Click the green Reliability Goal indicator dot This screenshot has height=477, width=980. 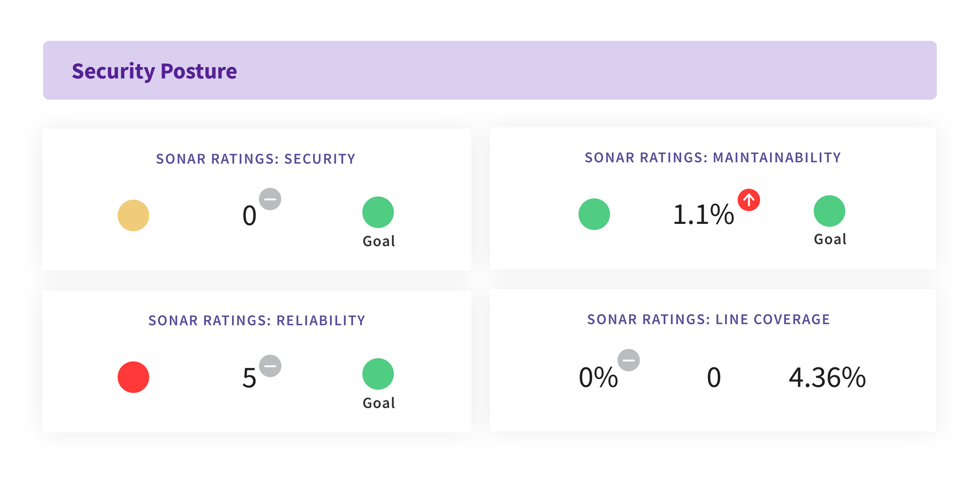(x=378, y=374)
